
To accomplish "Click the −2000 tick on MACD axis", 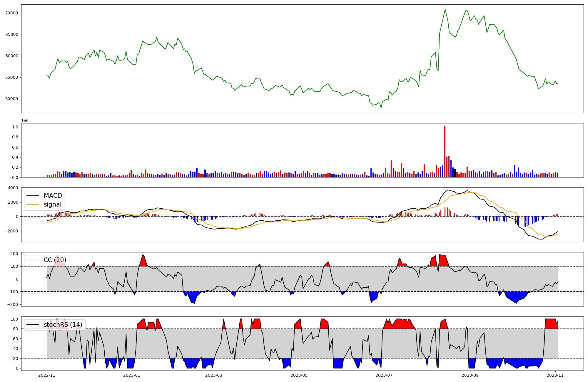I will click(11, 231).
